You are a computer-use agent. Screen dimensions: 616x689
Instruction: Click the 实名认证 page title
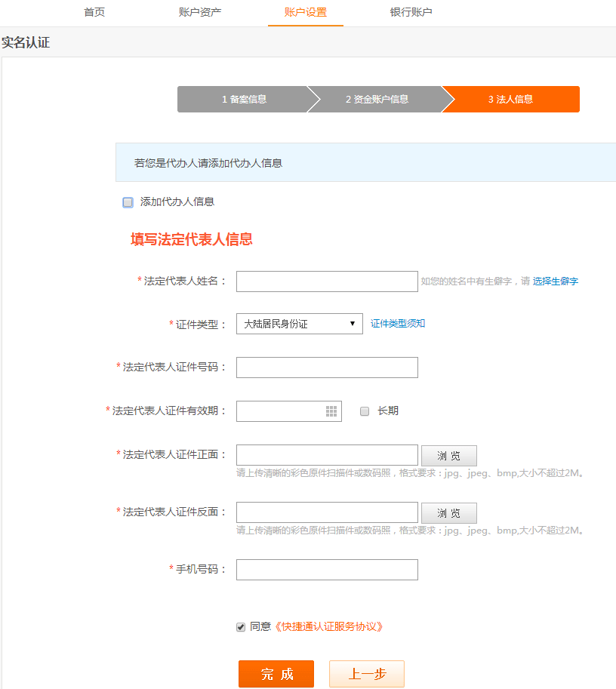(26, 42)
